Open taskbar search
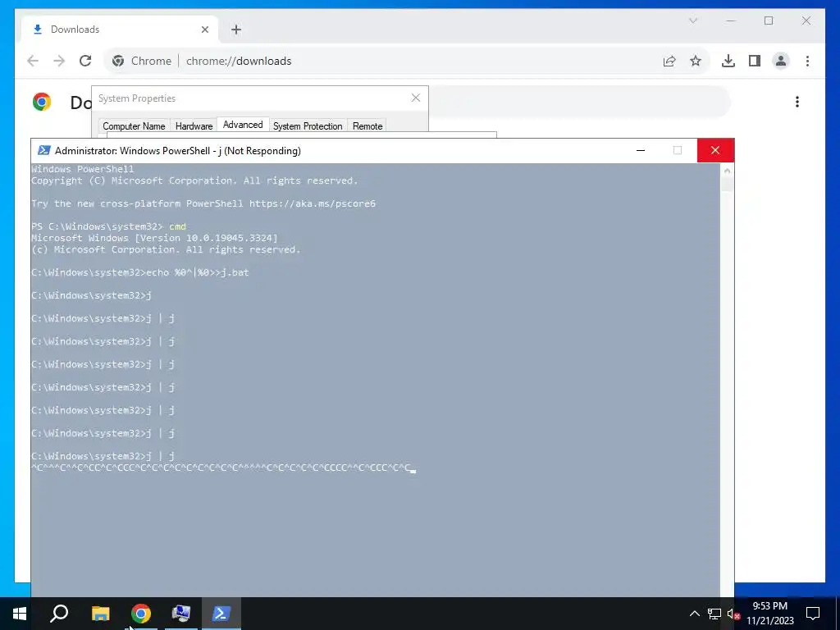 [59, 614]
